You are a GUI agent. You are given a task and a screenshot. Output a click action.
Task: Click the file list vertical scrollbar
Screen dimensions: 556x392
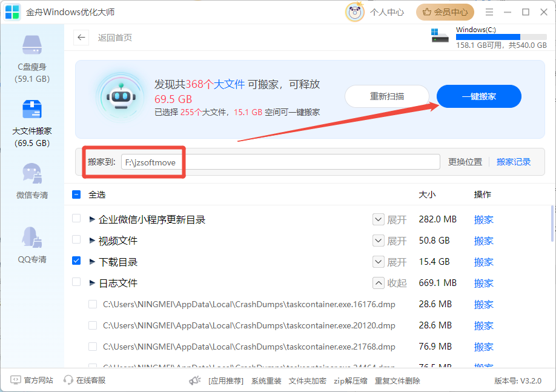click(552, 224)
